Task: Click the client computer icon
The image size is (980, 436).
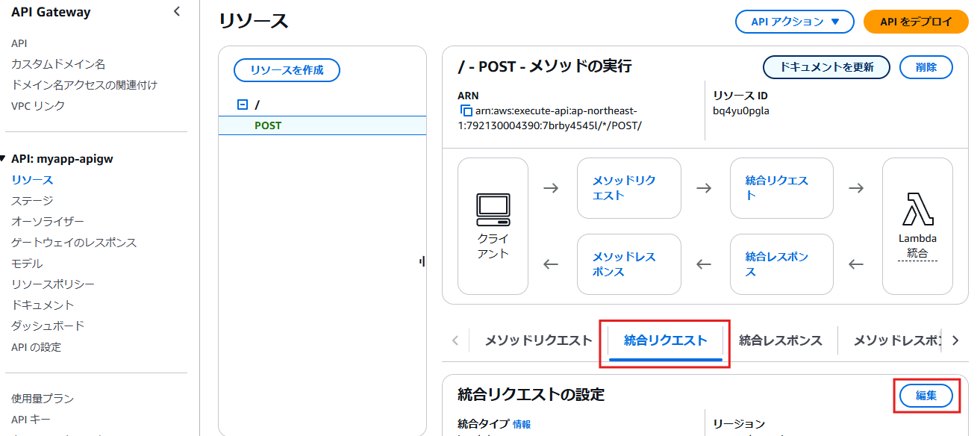Action: [493, 210]
